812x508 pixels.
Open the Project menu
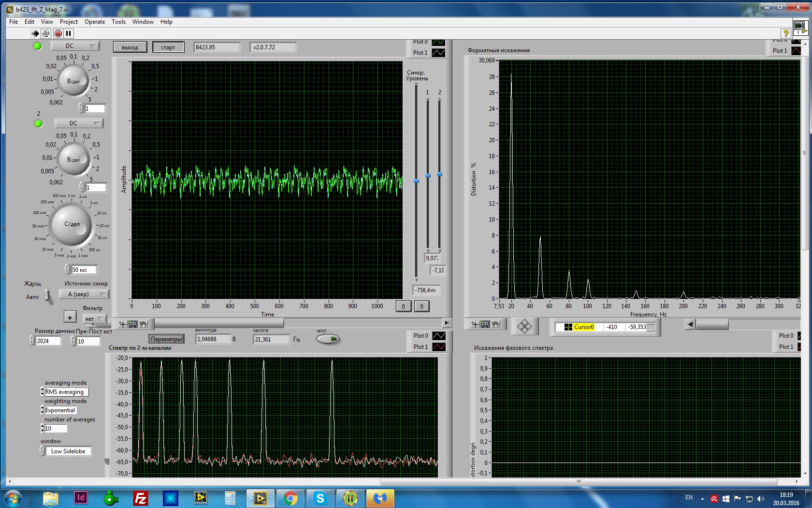click(69, 22)
